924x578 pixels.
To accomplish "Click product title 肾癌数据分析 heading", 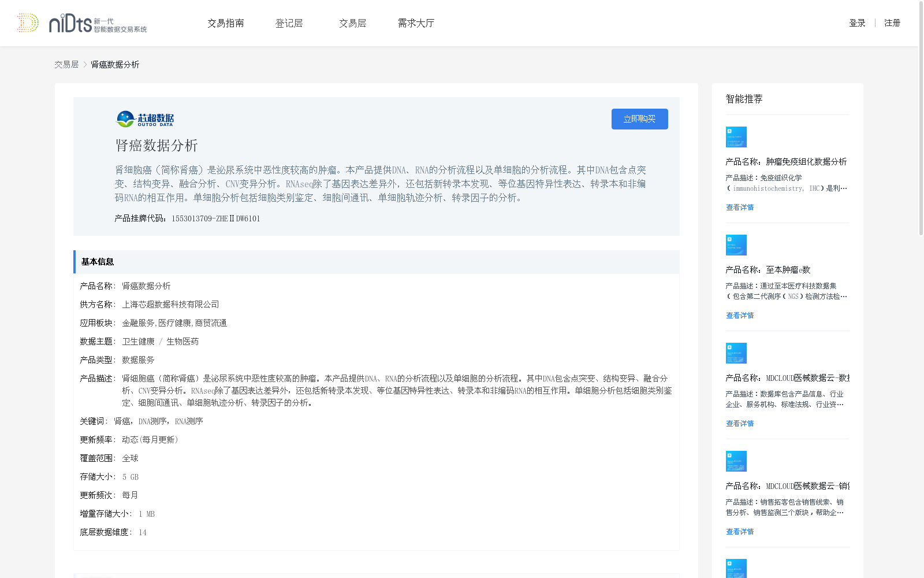I will [x=157, y=146].
